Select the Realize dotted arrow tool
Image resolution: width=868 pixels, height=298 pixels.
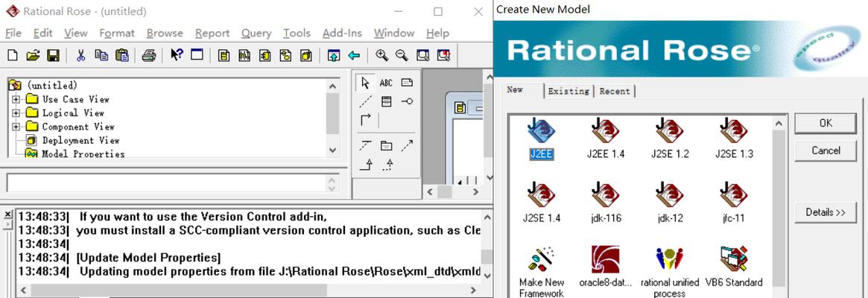tap(389, 164)
